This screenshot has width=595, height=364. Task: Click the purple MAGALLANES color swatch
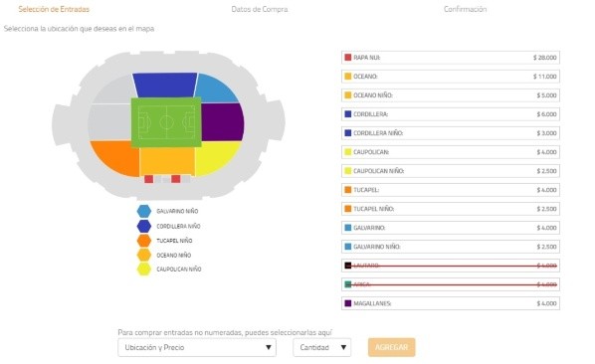(x=348, y=303)
